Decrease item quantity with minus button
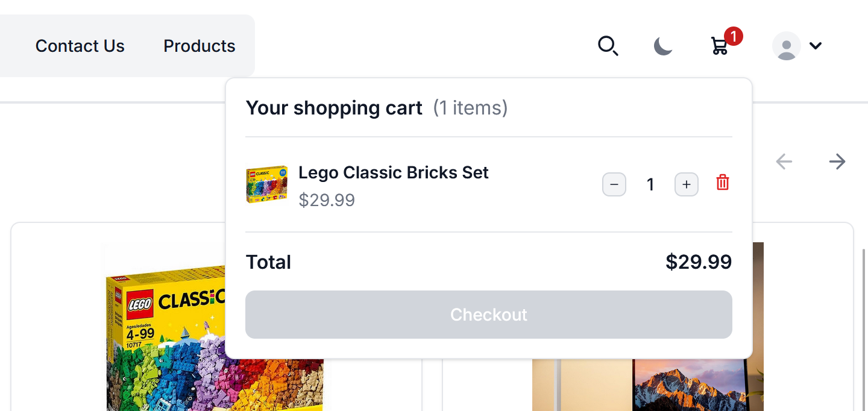This screenshot has width=868, height=411. click(614, 184)
